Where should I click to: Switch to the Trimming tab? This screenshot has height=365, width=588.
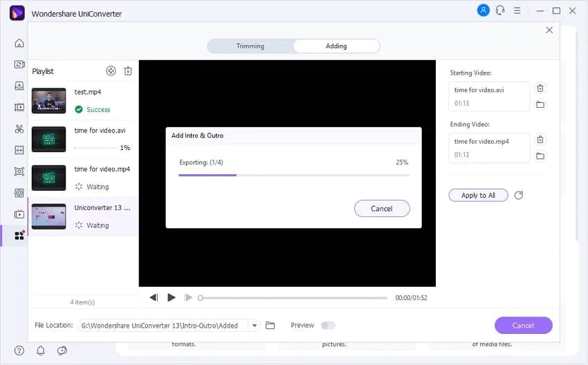[250, 46]
